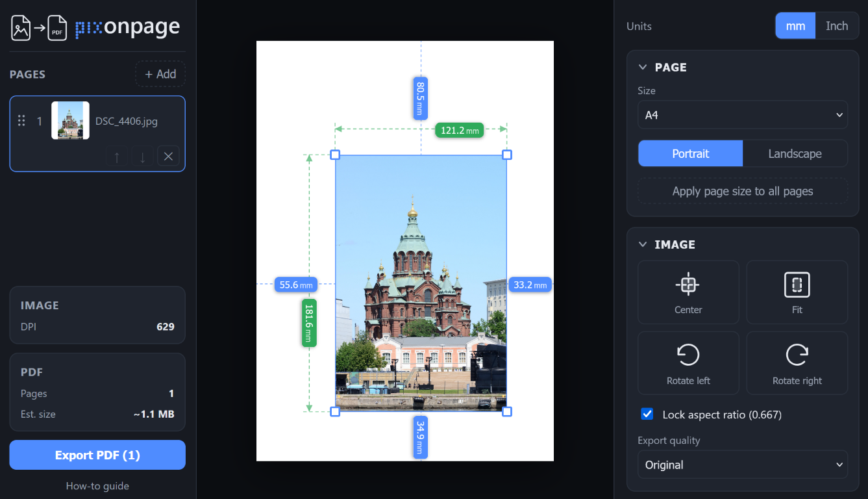
Task: Open the Export quality Original dropdown
Action: (x=743, y=465)
